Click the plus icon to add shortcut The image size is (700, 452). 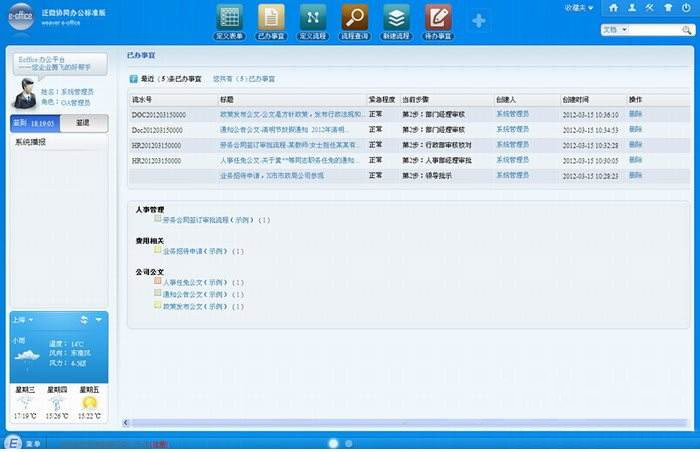[x=479, y=21]
